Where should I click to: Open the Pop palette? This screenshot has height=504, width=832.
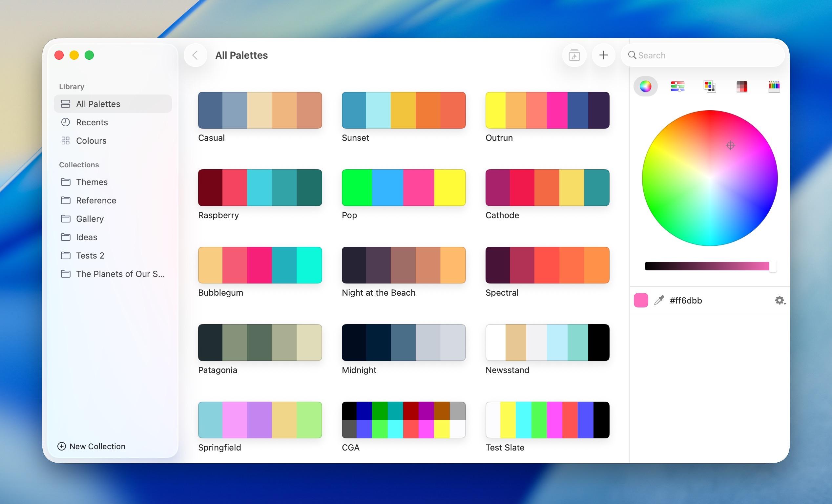[404, 187]
